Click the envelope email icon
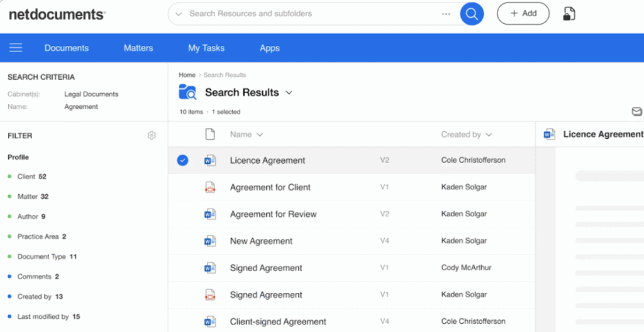Viewport: 644px width, 332px height. 636,112
